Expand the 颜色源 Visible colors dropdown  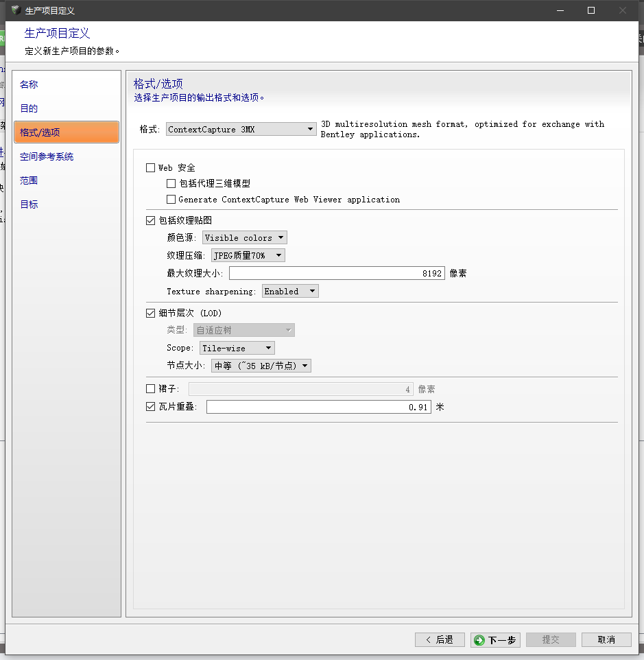pos(245,238)
